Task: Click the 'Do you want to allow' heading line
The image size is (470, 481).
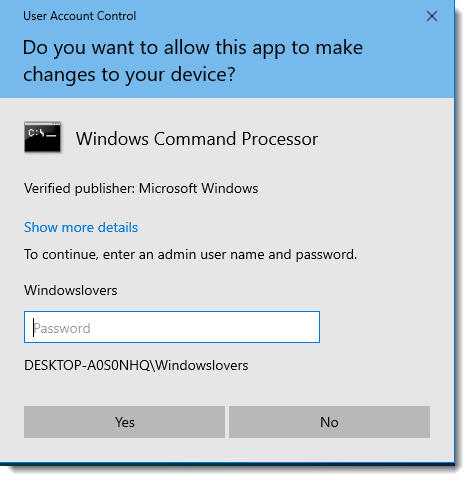Action: 193,47
